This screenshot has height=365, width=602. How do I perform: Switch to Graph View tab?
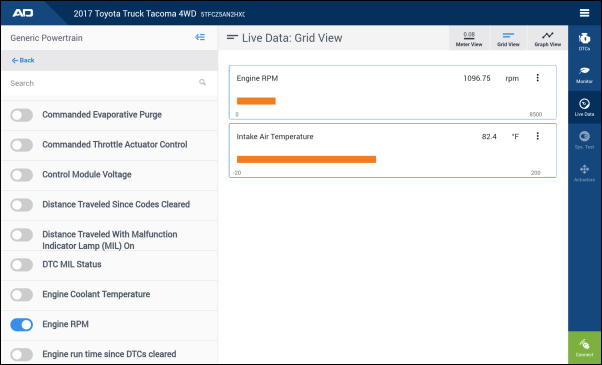pyautogui.click(x=547, y=38)
